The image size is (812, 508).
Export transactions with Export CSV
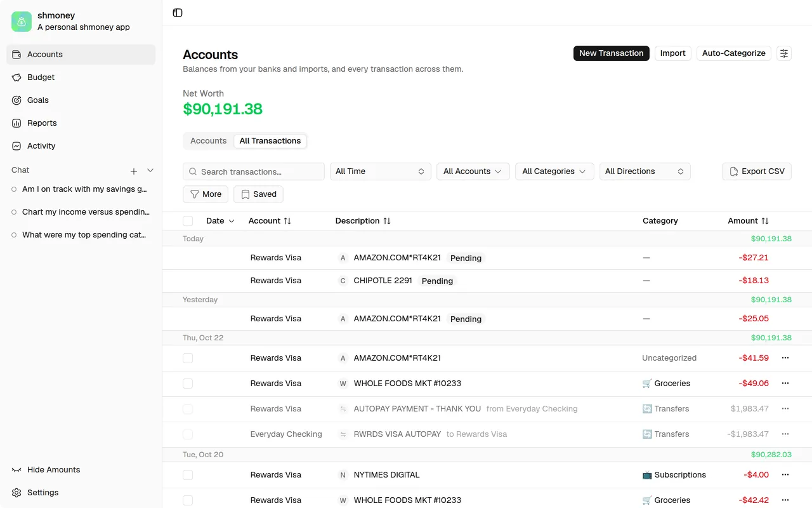click(757, 171)
